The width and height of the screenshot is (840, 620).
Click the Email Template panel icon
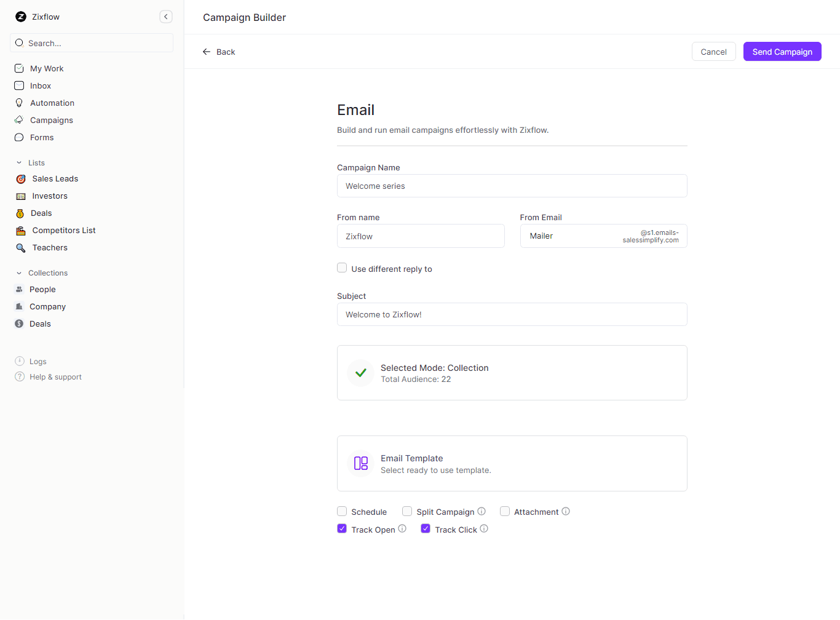click(x=361, y=463)
